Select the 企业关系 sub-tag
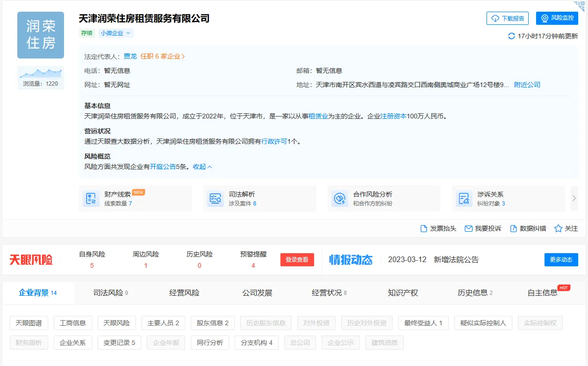The image size is (588, 366). (x=73, y=343)
